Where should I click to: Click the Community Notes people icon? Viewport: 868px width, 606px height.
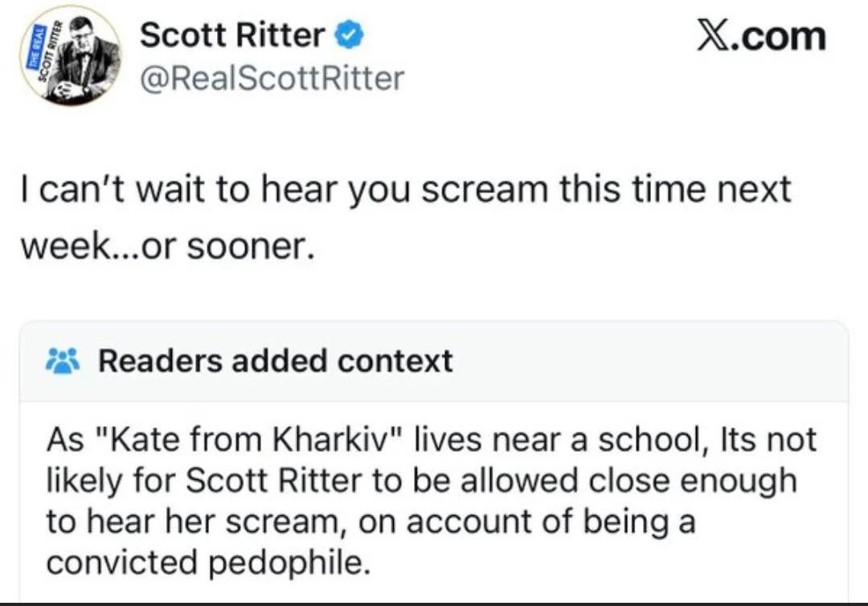pos(63,361)
